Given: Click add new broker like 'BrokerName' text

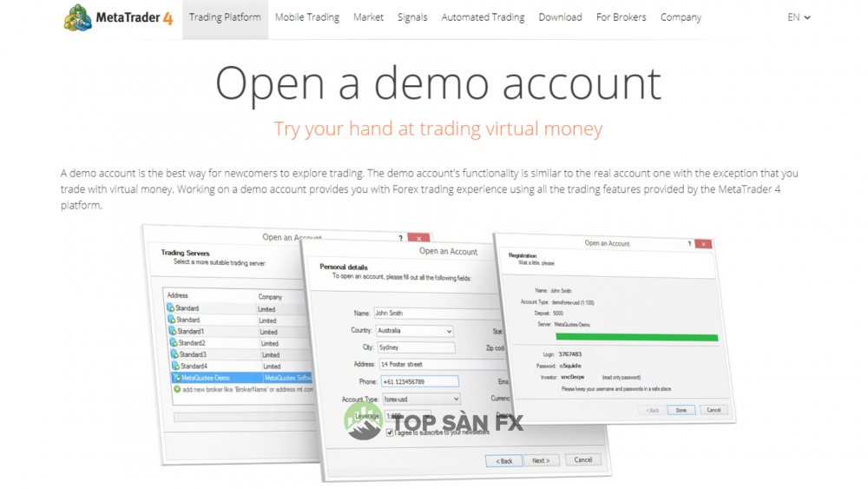Looking at the screenshot, I should coord(247,389).
